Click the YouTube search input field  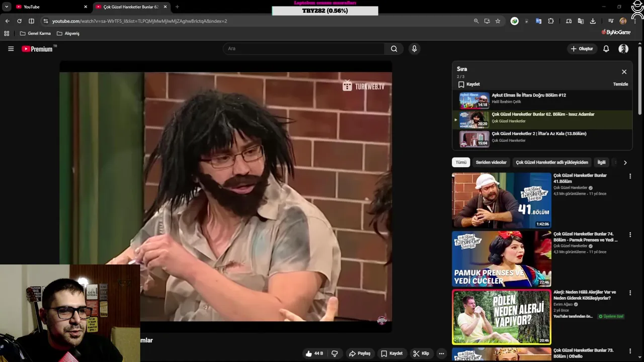(x=303, y=49)
